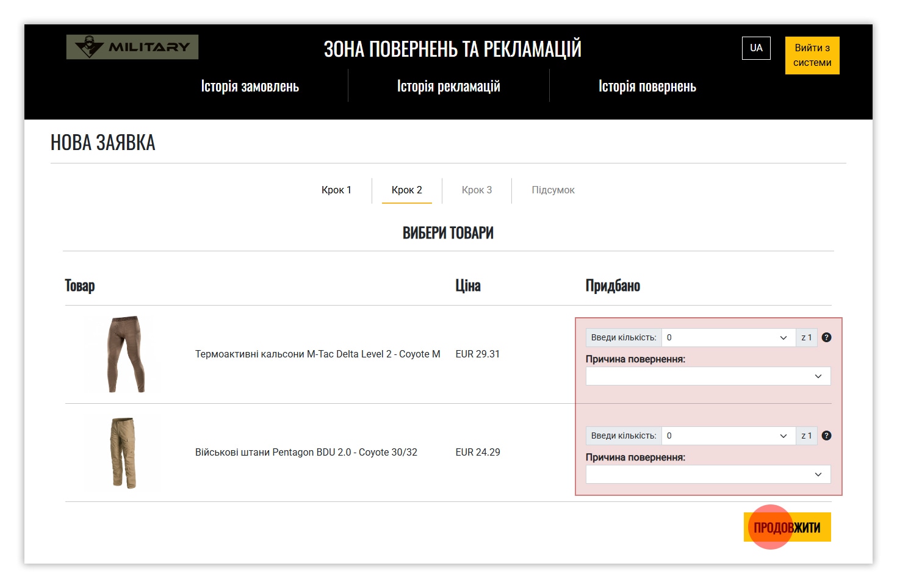Image resolution: width=897 pixels, height=588 pixels.
Task: Click the Pentagon BDU trousers thumbnail
Action: pyautogui.click(x=124, y=453)
